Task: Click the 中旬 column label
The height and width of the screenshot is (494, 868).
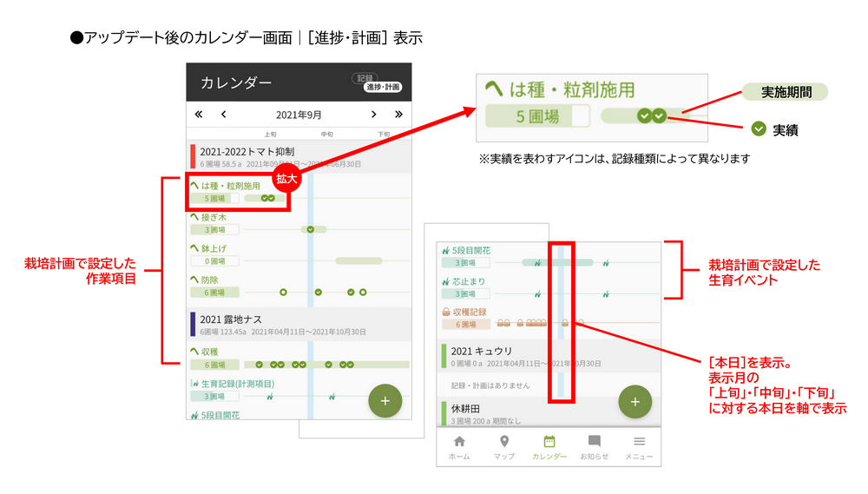Action: click(327, 135)
